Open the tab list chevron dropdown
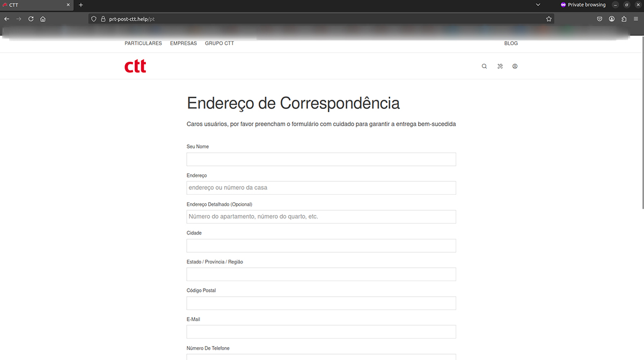The width and height of the screenshot is (644, 360). tap(538, 4)
